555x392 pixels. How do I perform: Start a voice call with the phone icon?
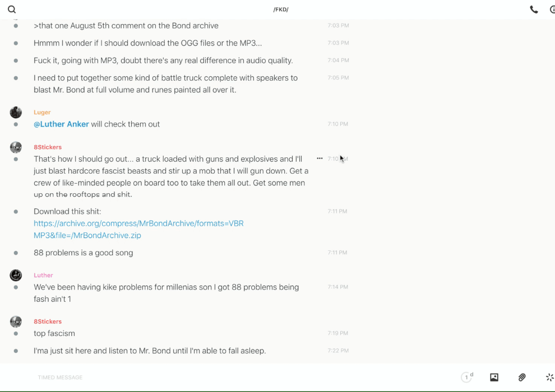point(534,10)
